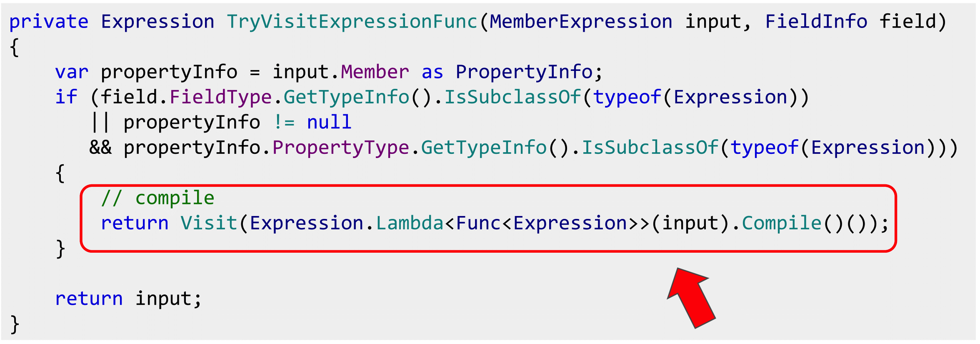Click the FieldType property
The image size is (980, 344).
220,97
